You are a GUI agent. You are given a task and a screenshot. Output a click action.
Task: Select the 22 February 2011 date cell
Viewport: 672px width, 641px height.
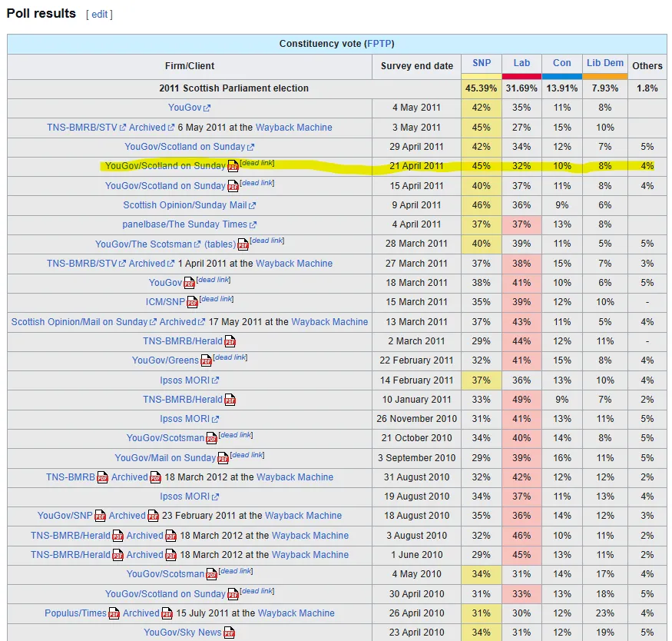pos(416,360)
